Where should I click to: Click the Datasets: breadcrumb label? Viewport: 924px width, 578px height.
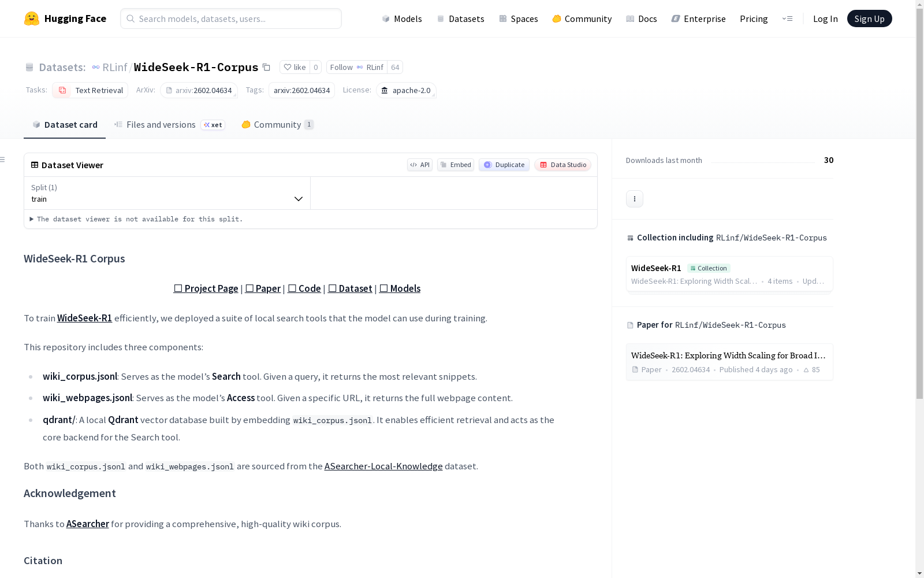tap(62, 67)
